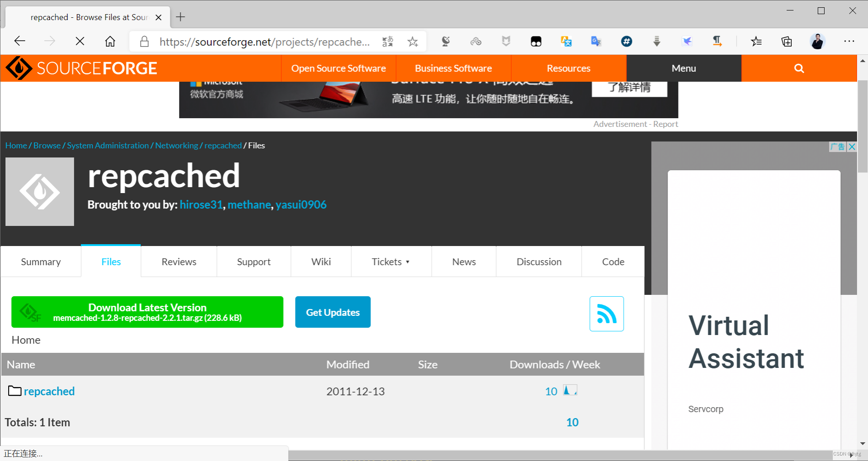Click the site information padlock icon
The image size is (868, 461).
click(144, 42)
